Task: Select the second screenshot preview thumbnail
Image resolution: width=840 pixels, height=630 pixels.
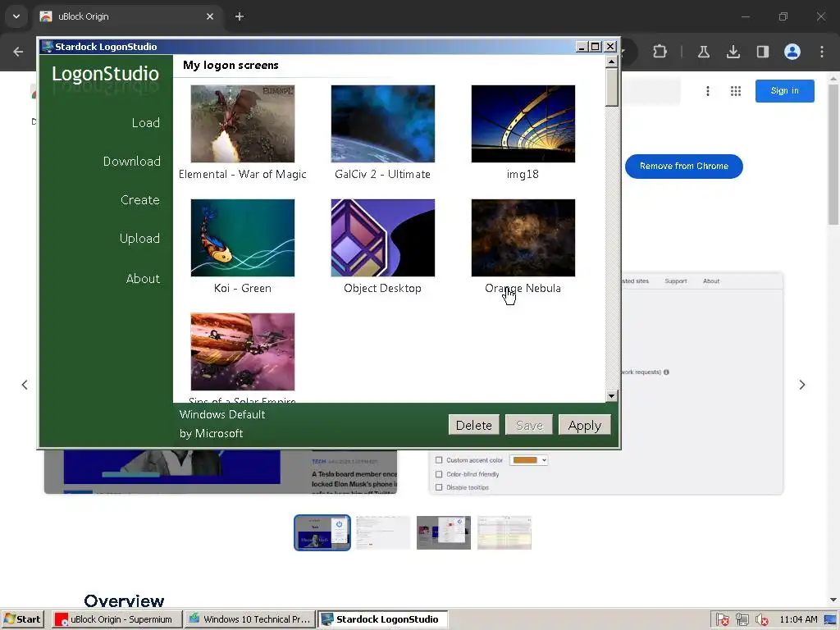Action: click(383, 532)
